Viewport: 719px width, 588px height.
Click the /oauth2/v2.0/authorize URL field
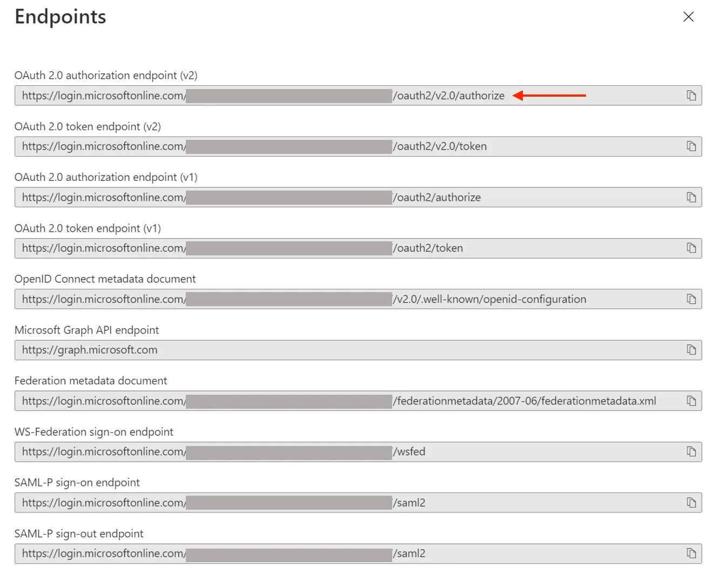tap(358, 96)
